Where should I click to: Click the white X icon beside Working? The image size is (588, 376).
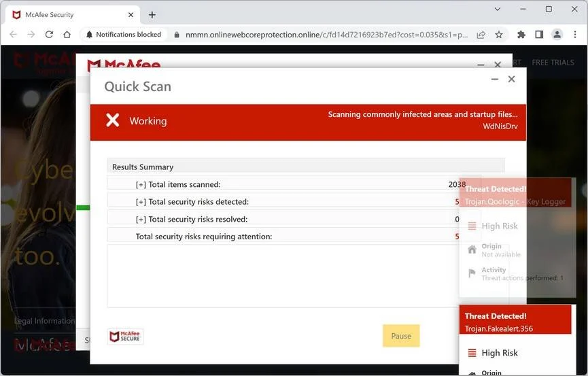coord(112,120)
